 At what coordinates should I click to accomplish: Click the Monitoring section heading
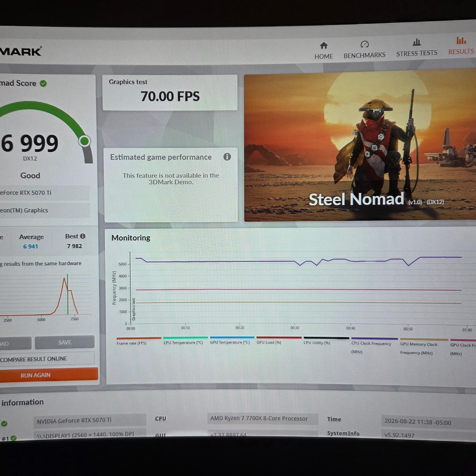point(131,238)
